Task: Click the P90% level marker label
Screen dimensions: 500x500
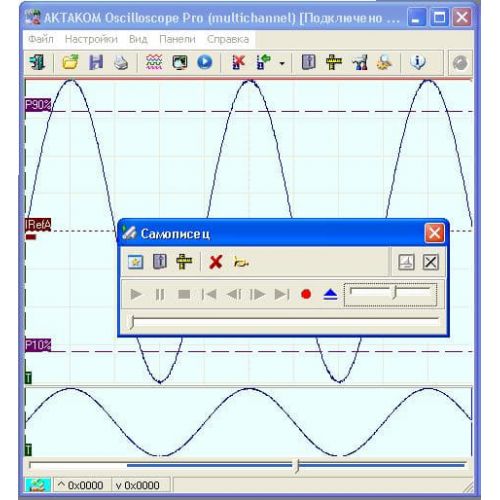Action: (38, 105)
